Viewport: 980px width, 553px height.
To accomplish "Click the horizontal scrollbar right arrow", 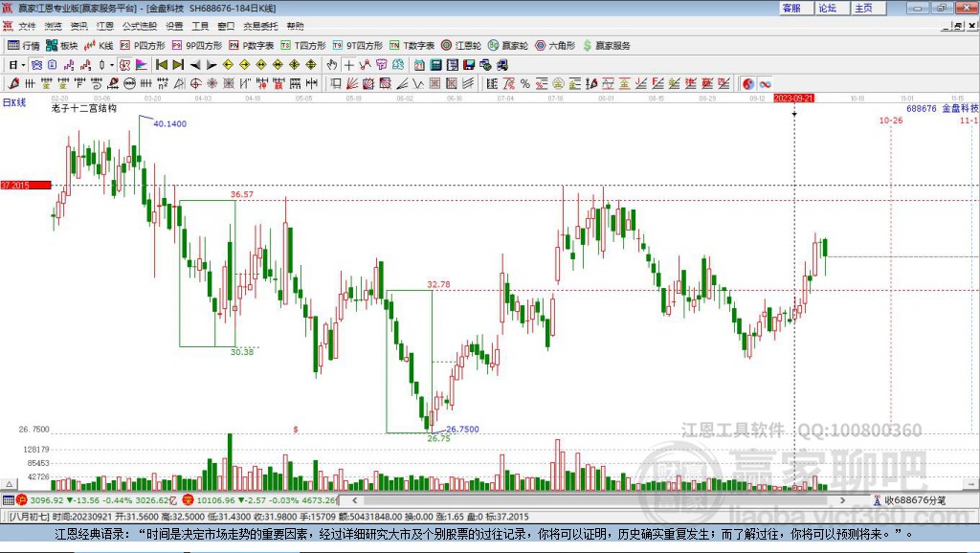I will click(842, 500).
